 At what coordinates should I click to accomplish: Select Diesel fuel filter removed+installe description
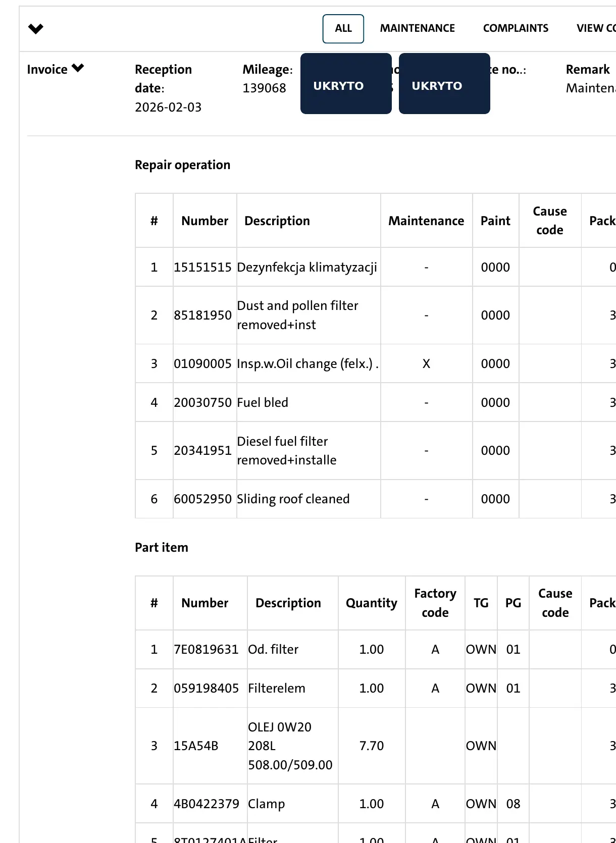[287, 450]
